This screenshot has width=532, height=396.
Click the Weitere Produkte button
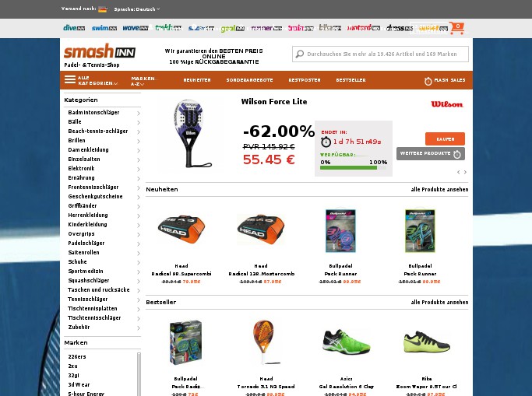(x=431, y=153)
